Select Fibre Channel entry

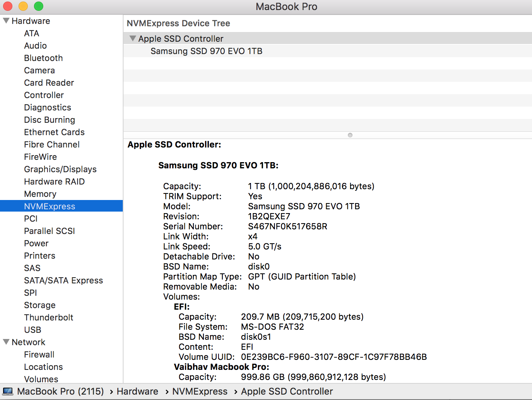click(x=52, y=144)
